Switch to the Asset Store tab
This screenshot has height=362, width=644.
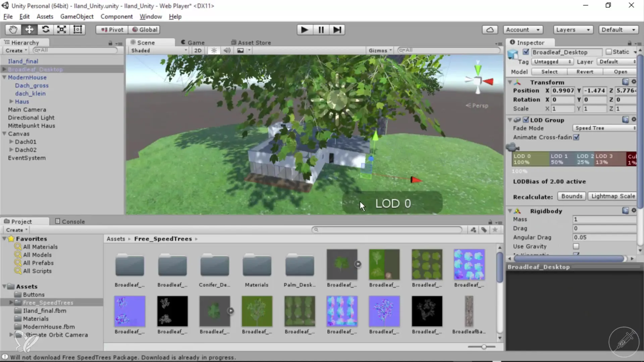pos(251,43)
